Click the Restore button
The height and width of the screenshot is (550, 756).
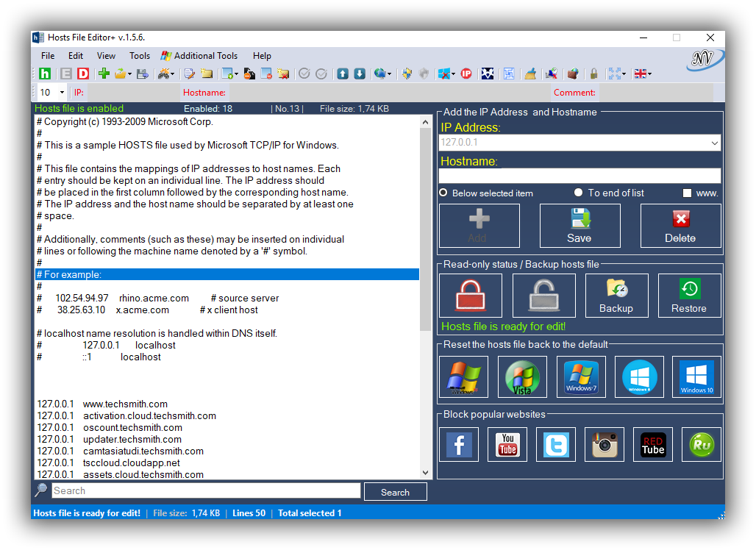pyautogui.click(x=690, y=296)
